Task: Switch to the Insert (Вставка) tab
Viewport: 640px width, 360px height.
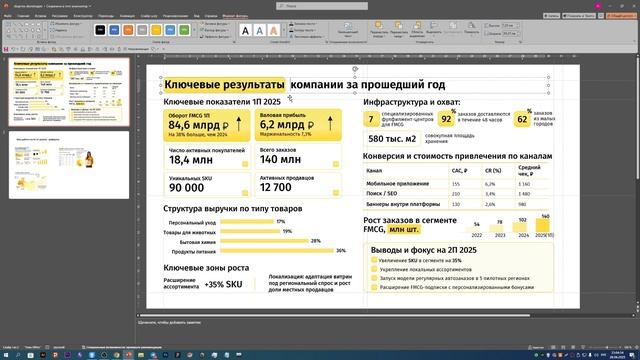Action: point(40,16)
